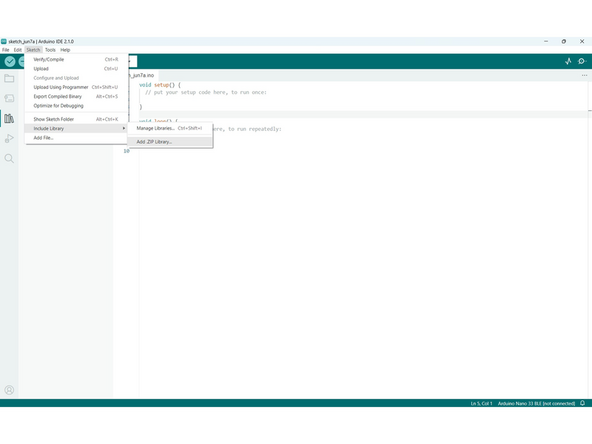The width and height of the screenshot is (592, 444).
Task: Open the Edit menu
Action: point(18,50)
